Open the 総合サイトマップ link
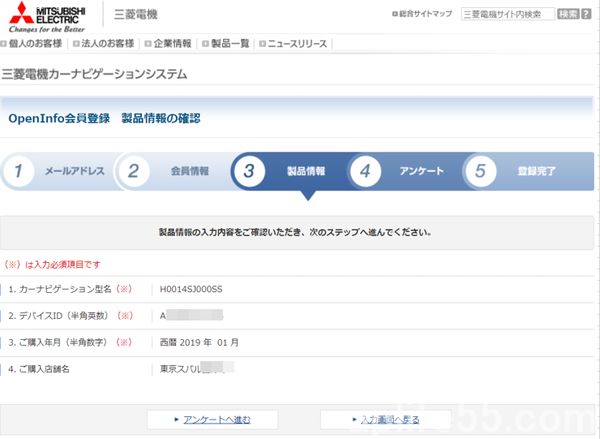This screenshot has height=439, width=600. [424, 14]
